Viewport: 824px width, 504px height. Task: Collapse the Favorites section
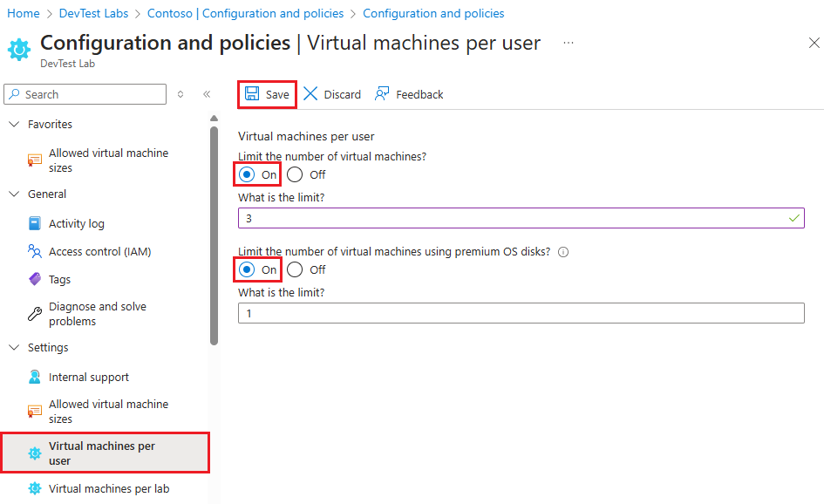(15, 124)
